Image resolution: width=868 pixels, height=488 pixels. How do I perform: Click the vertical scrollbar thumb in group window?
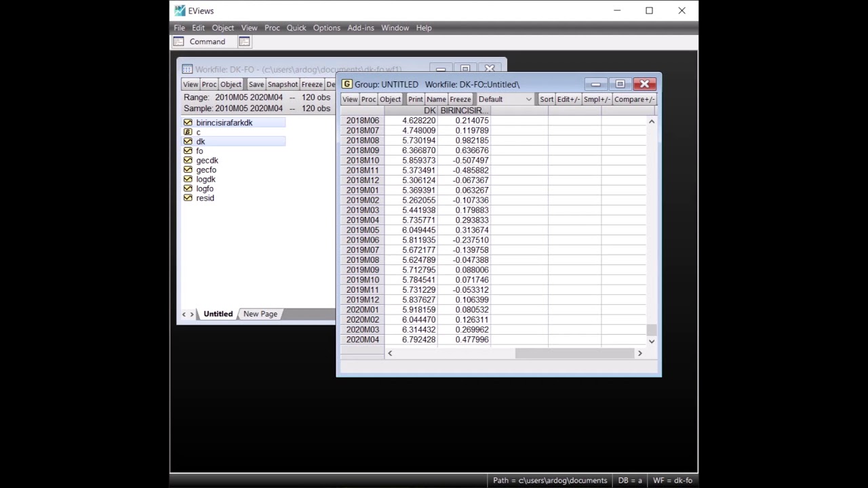coord(652,330)
